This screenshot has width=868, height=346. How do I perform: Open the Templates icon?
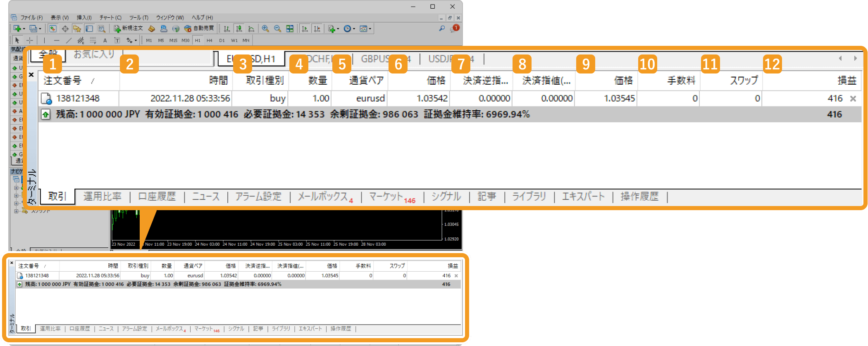(363, 28)
